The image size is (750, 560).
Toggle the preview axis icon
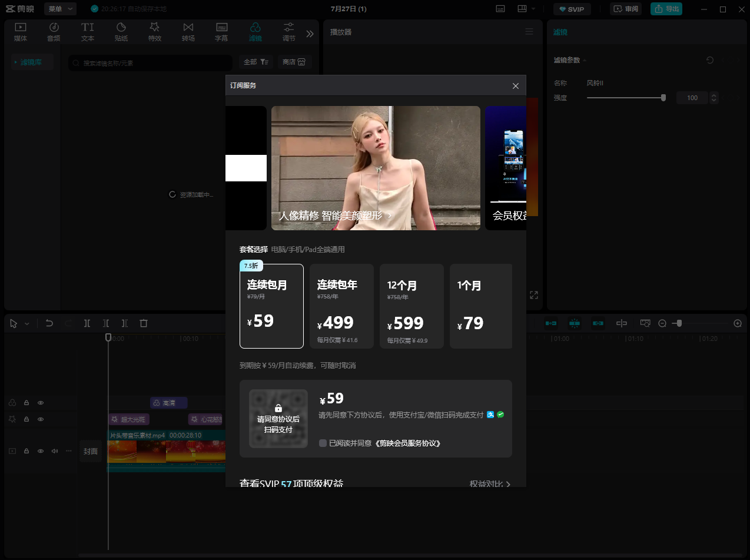[622, 323]
